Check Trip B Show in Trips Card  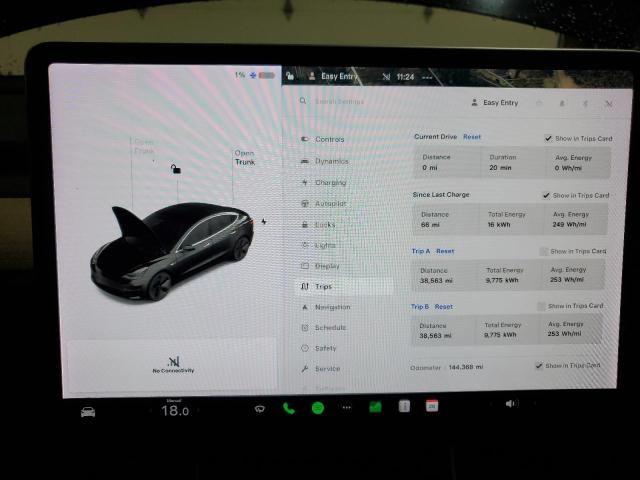541,306
